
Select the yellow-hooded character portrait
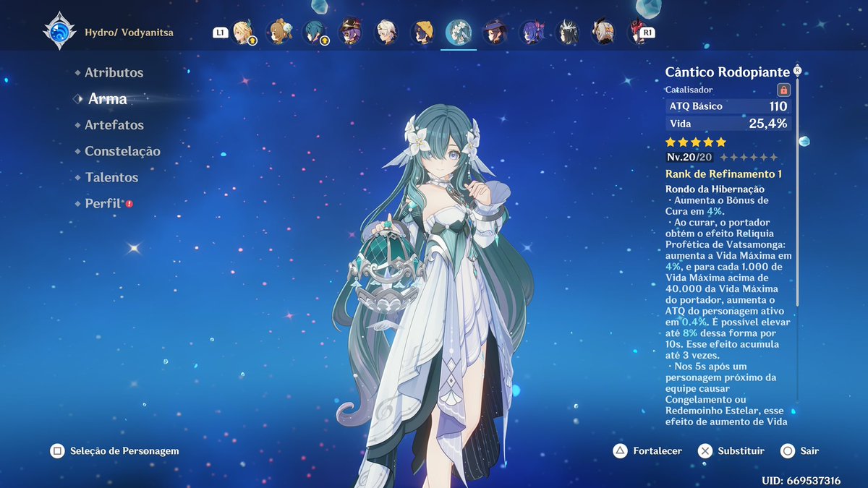click(423, 33)
